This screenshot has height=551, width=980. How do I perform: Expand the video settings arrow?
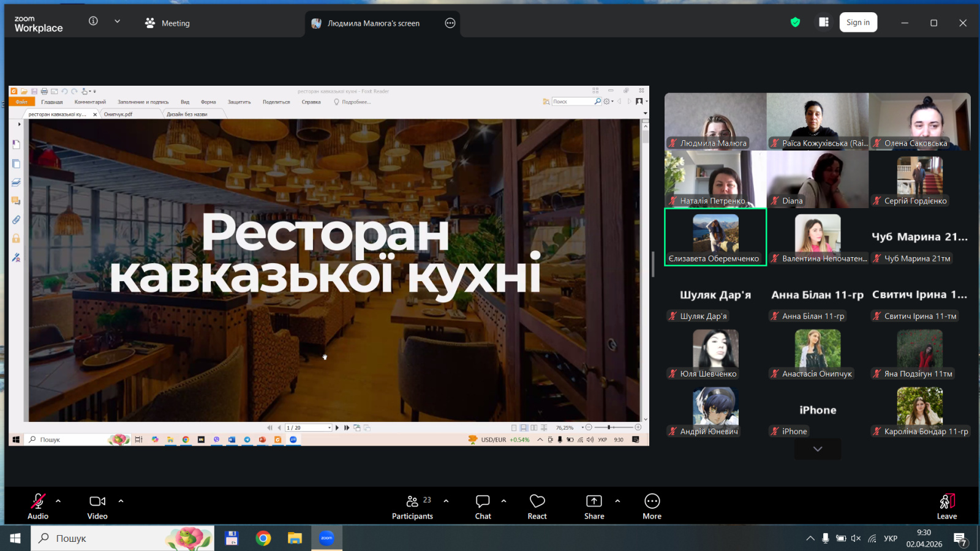point(121,501)
